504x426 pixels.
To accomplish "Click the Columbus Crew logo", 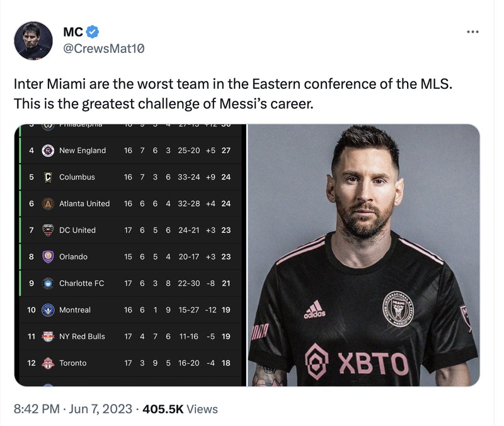I will 47,177.
